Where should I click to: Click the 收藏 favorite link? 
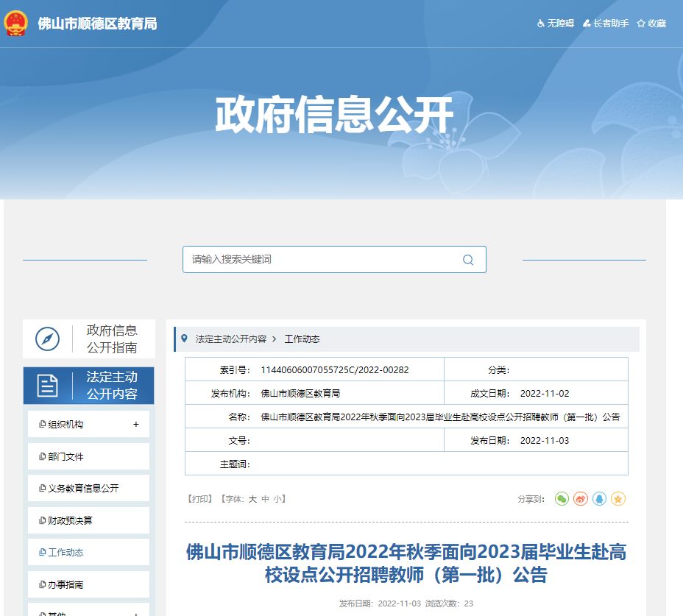click(x=651, y=24)
